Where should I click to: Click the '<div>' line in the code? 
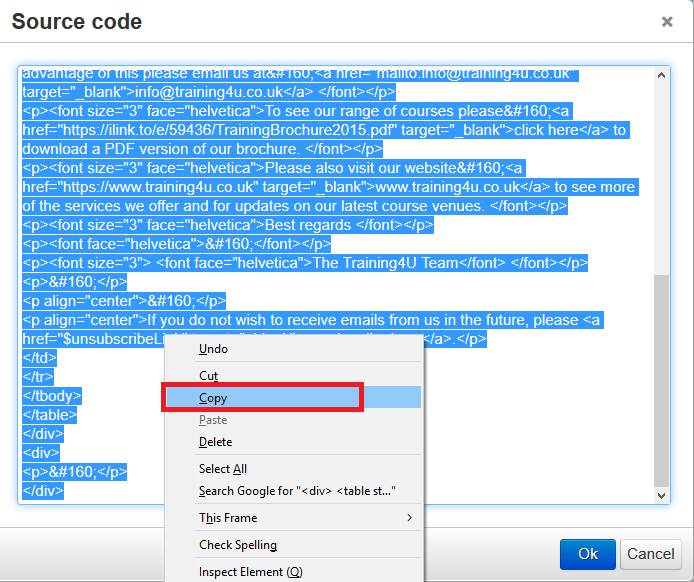(x=41, y=453)
